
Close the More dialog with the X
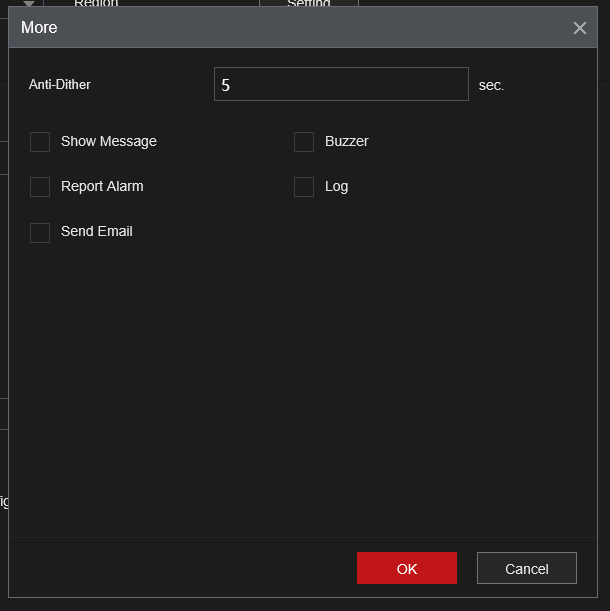[580, 28]
